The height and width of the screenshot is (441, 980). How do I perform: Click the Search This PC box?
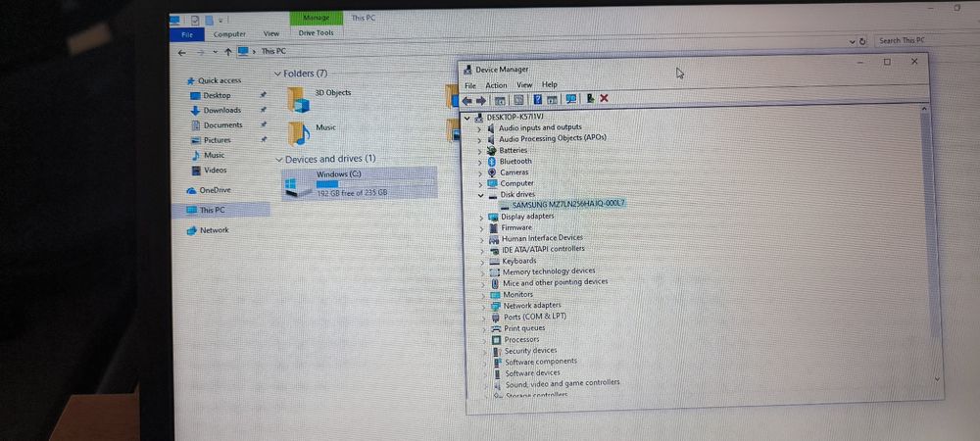[x=925, y=40]
